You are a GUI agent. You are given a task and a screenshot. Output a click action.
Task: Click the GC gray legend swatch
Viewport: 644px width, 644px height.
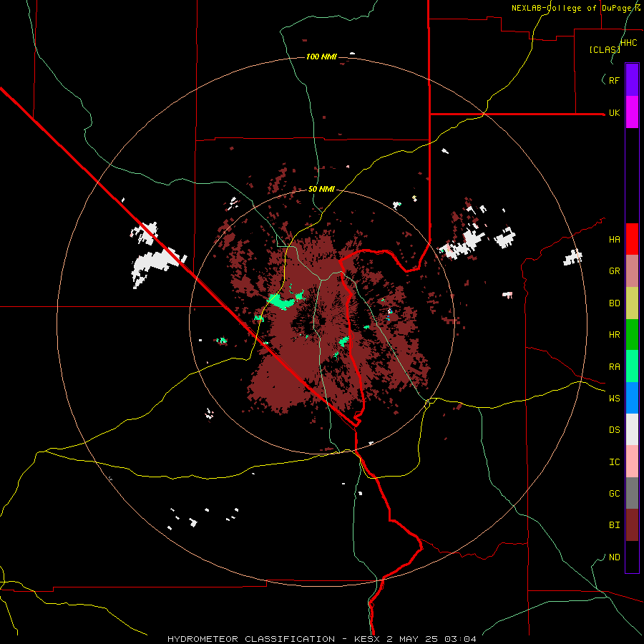632,493
